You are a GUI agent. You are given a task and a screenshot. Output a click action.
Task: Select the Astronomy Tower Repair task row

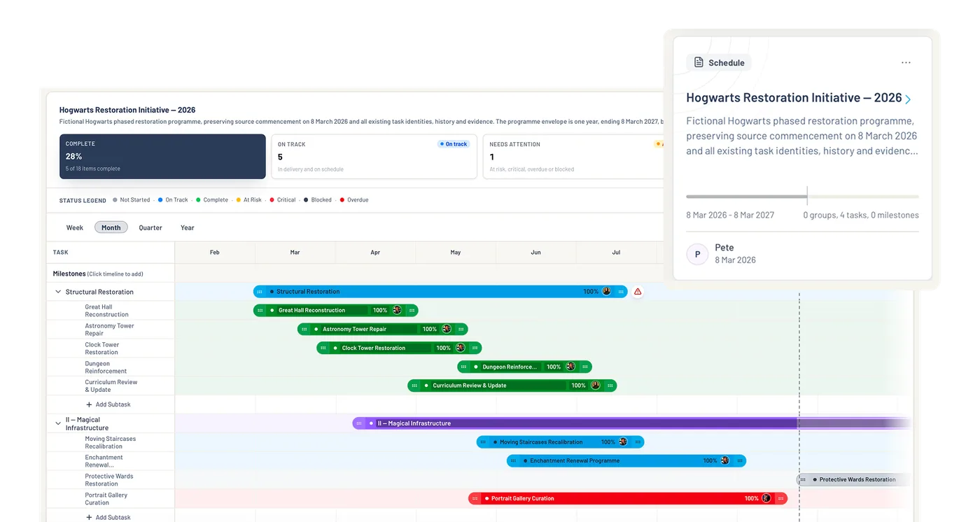tap(111, 330)
